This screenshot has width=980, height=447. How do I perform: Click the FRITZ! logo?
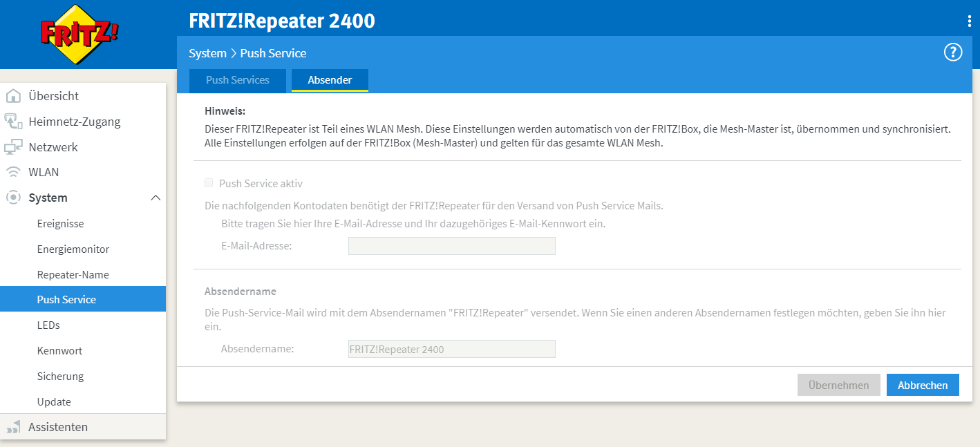(x=79, y=35)
